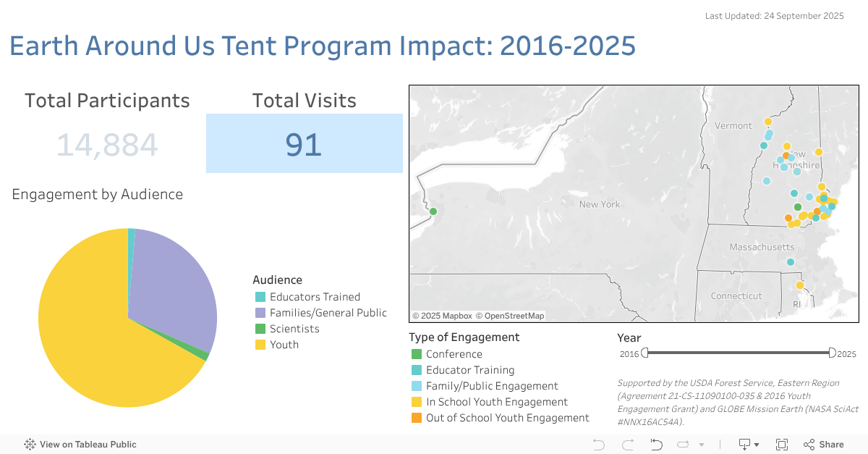
Task: Click the Redo arrow in the toolbar
Action: (x=628, y=445)
